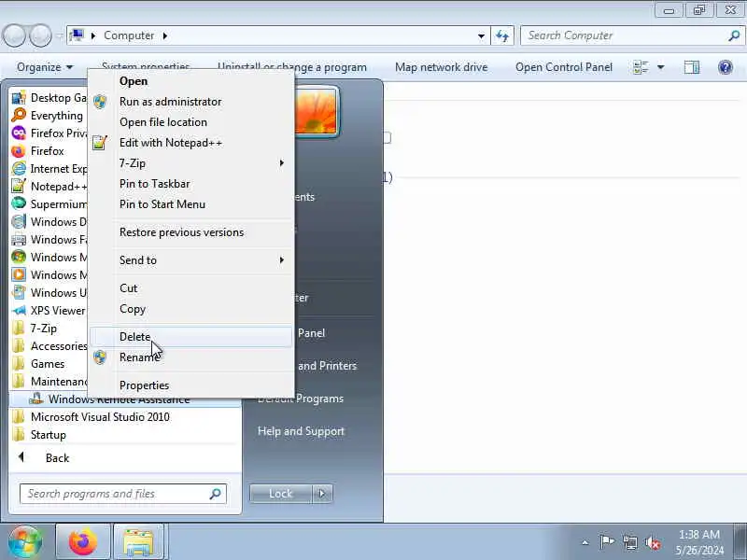The height and width of the screenshot is (560, 747).
Task: Open the address bar history dropdown
Action: [x=481, y=35]
